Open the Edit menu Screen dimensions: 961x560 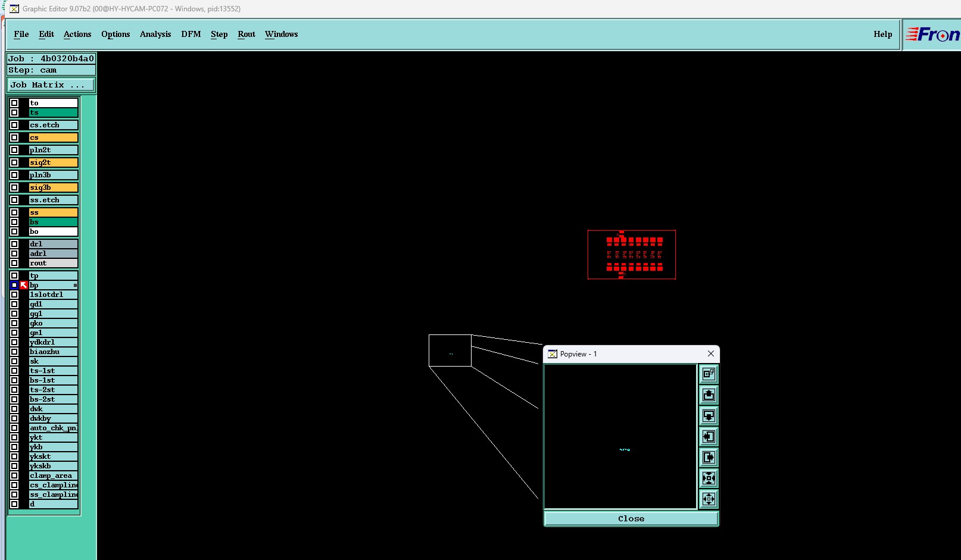[46, 34]
